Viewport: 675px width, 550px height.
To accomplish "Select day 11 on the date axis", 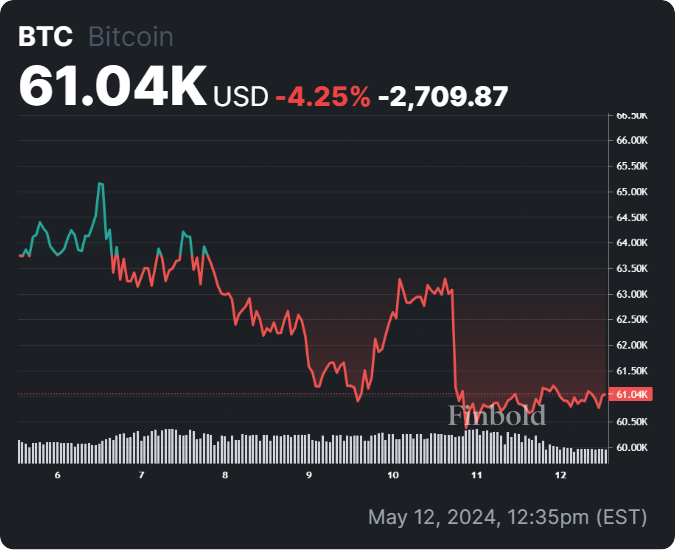I will (x=477, y=475).
